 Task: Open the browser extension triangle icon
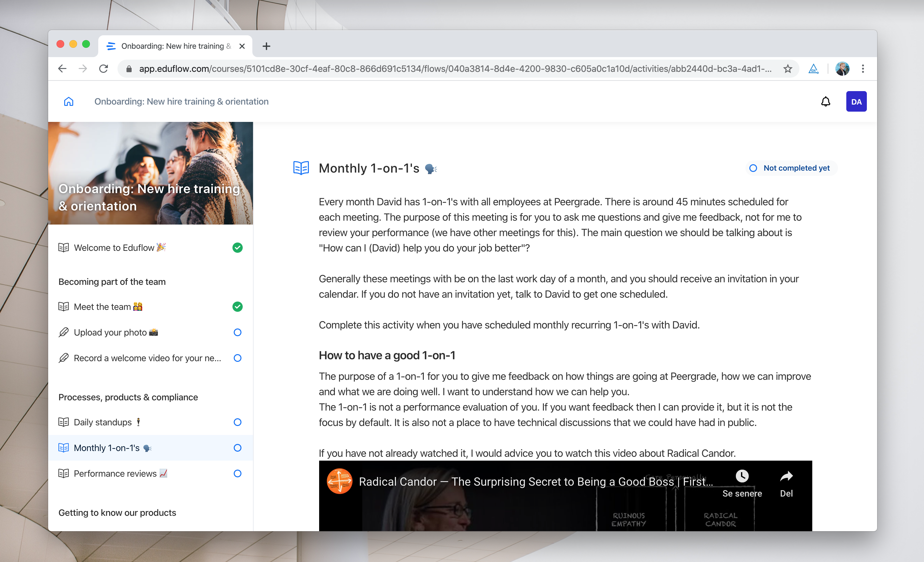[813, 69]
